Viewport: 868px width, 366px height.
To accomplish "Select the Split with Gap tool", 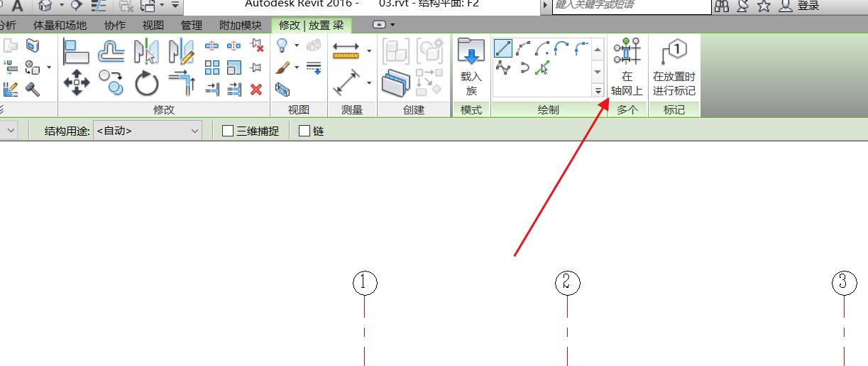I will (x=234, y=46).
